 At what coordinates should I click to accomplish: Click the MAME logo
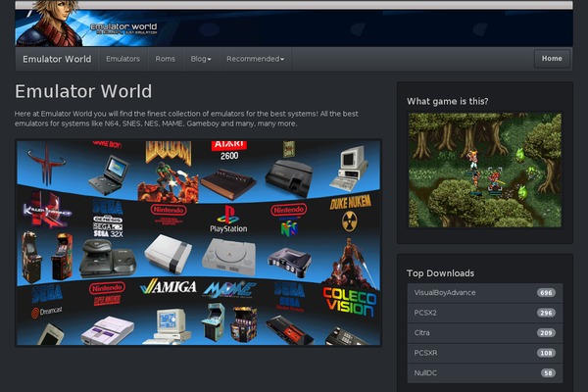coord(229,290)
